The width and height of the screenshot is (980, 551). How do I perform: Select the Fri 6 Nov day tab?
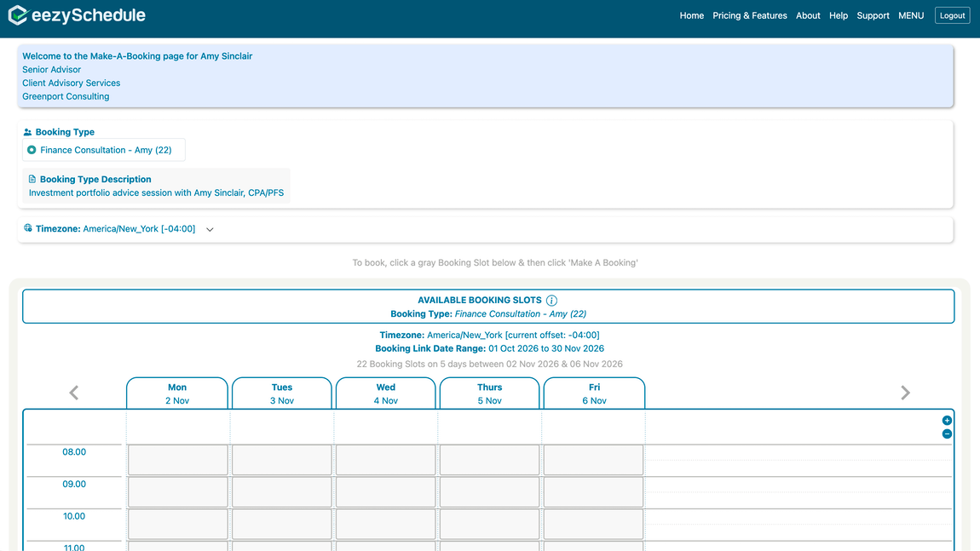click(594, 393)
